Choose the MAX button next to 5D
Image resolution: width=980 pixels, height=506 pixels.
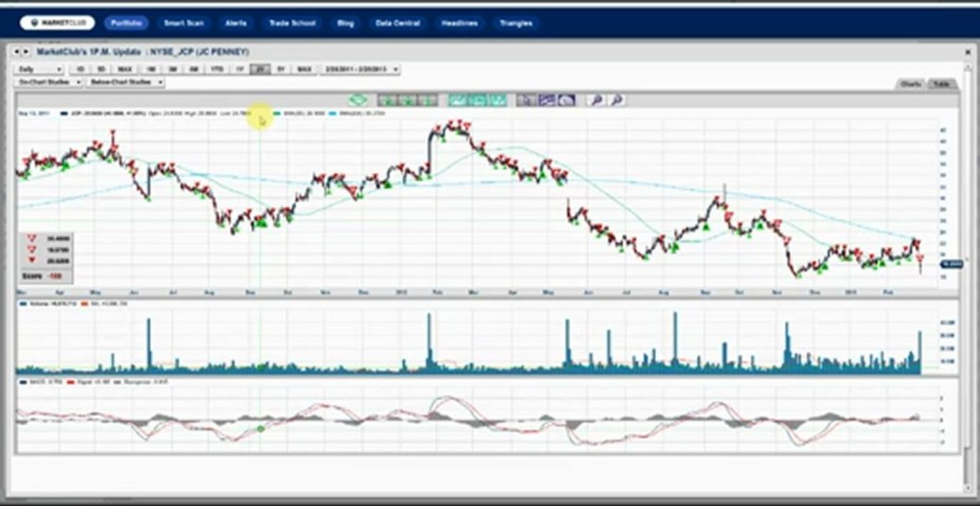(125, 70)
